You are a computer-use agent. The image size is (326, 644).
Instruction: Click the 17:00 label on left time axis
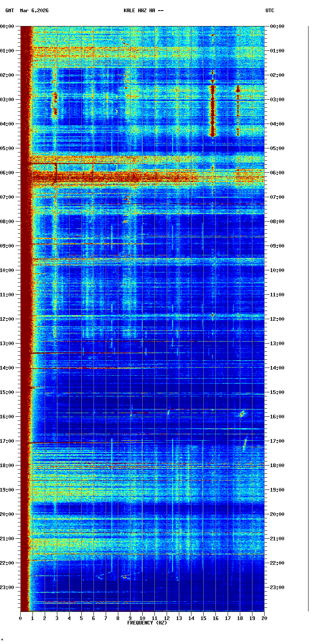point(7,441)
